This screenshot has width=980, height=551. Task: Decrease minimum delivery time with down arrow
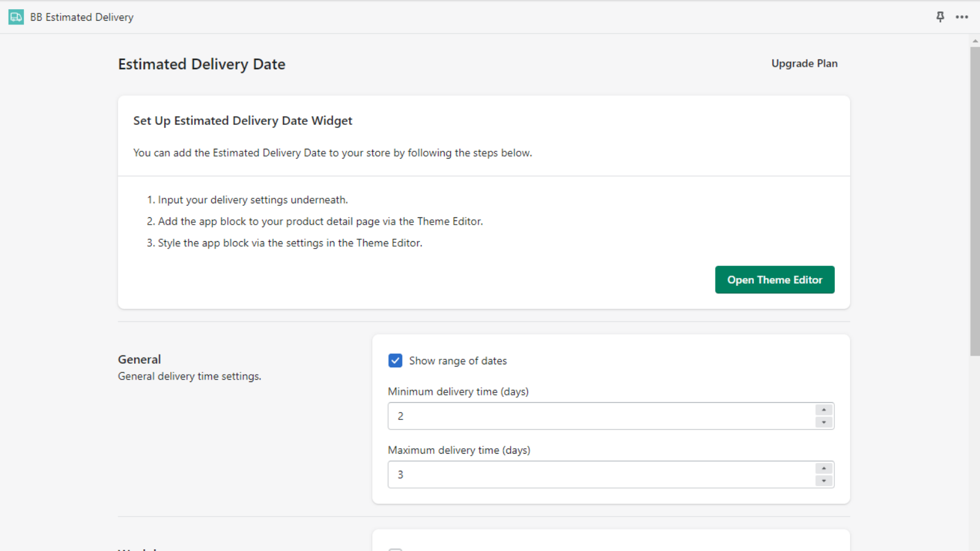(x=824, y=422)
